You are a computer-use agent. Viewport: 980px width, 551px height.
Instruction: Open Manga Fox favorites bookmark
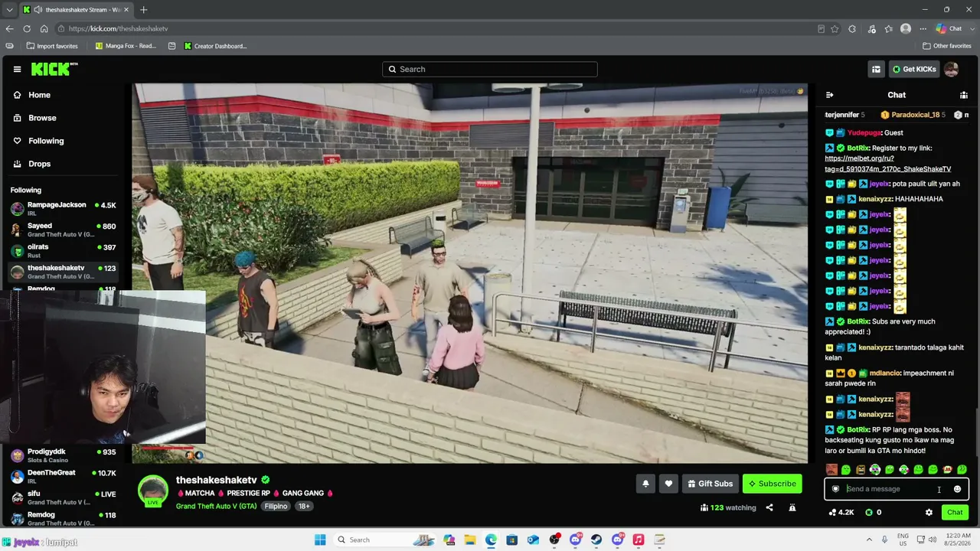[x=126, y=46]
